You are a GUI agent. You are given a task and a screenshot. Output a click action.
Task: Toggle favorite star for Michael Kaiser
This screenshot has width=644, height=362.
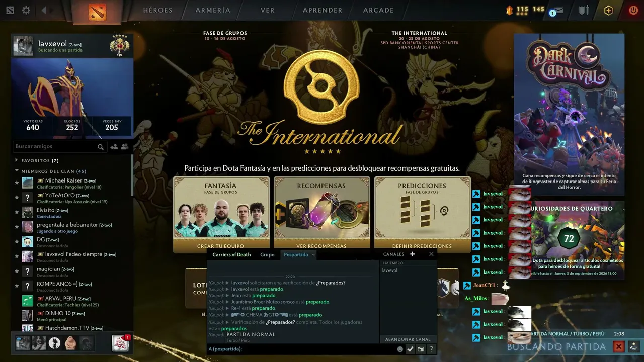17,183
